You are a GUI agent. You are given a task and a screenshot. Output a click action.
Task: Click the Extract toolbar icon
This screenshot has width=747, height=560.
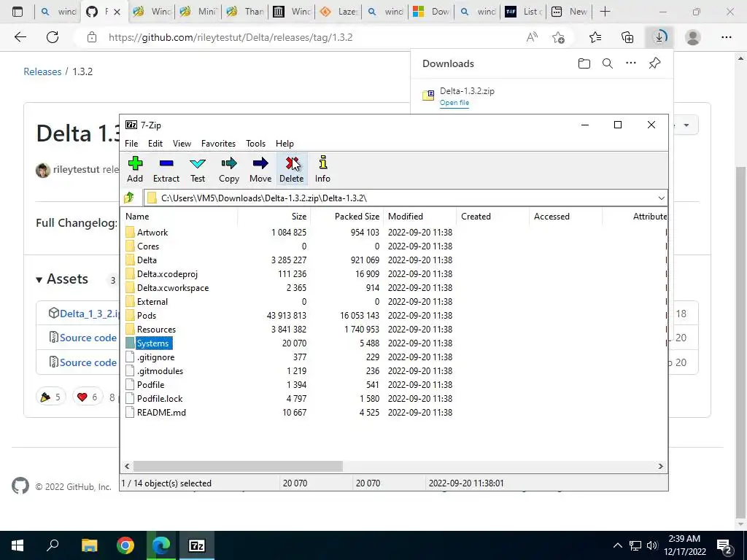166,169
